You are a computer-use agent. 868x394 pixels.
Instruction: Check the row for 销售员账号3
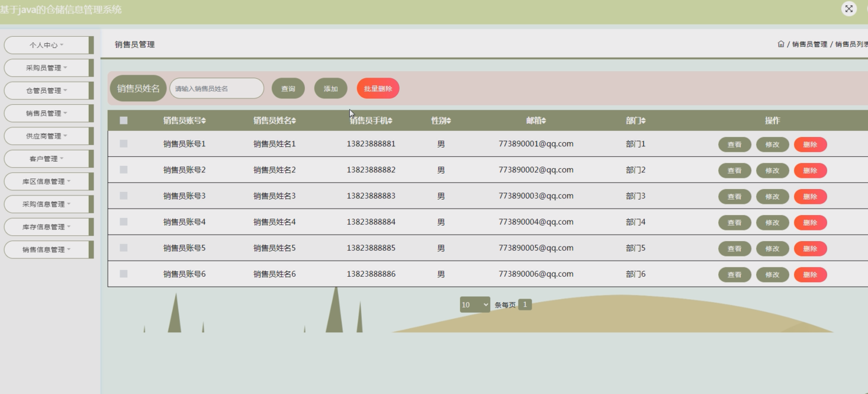click(124, 196)
